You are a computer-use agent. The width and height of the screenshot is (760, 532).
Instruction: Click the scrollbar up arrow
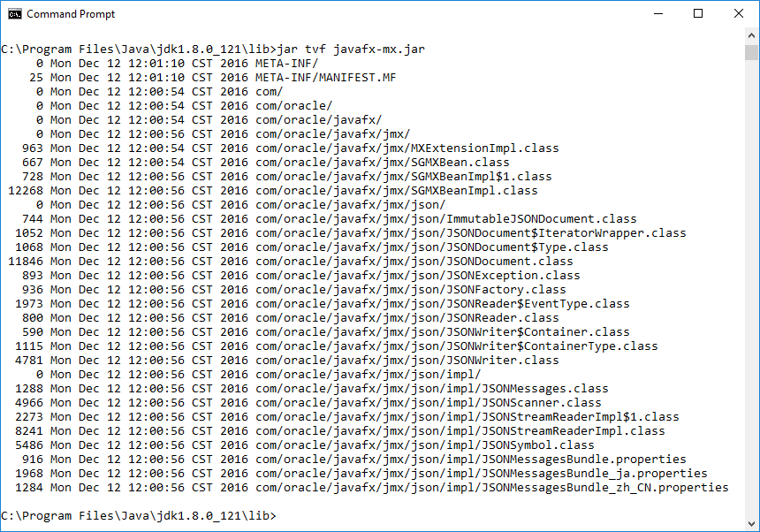coord(751,36)
